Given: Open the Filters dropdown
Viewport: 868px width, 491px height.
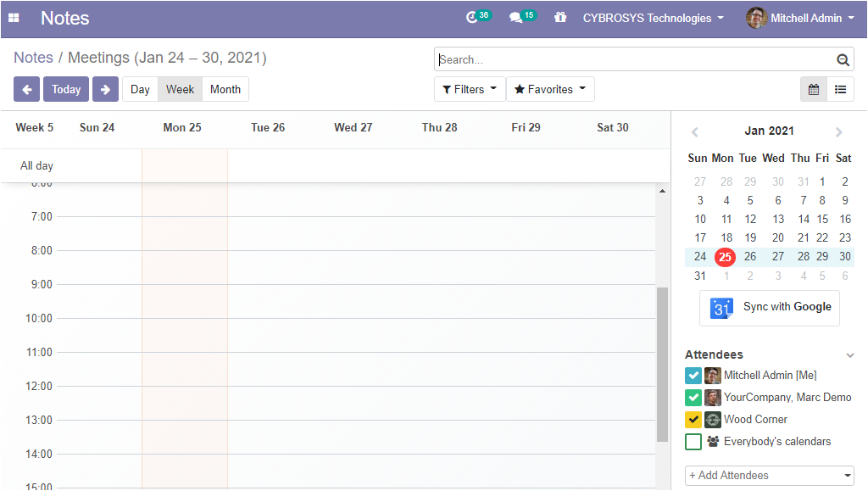Looking at the screenshot, I should tap(470, 89).
